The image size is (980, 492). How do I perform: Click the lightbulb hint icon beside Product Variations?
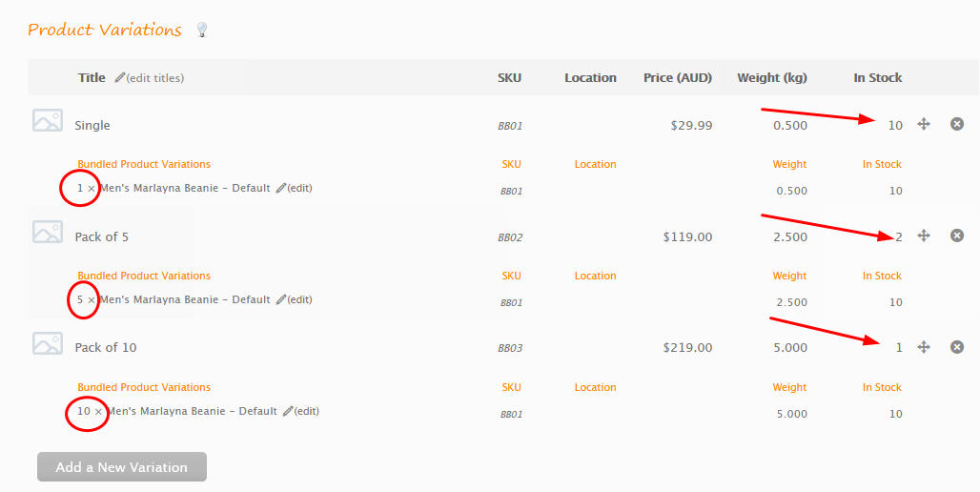pyautogui.click(x=201, y=30)
